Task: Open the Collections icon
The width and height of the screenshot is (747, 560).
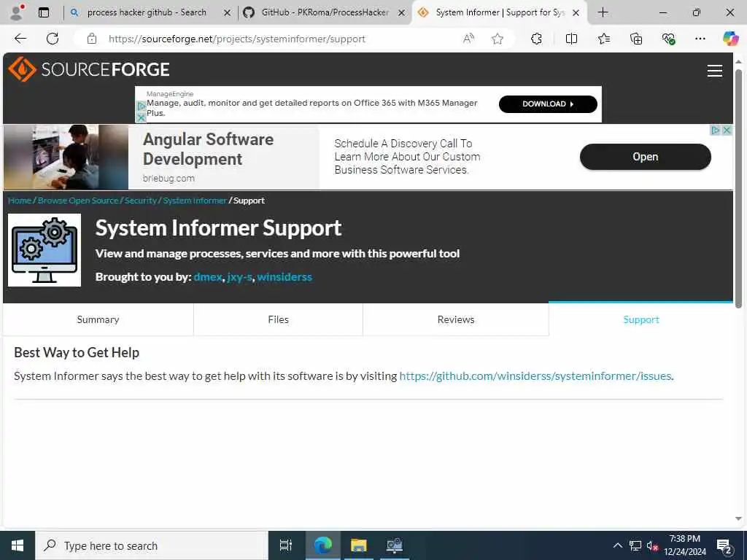Action: click(636, 39)
